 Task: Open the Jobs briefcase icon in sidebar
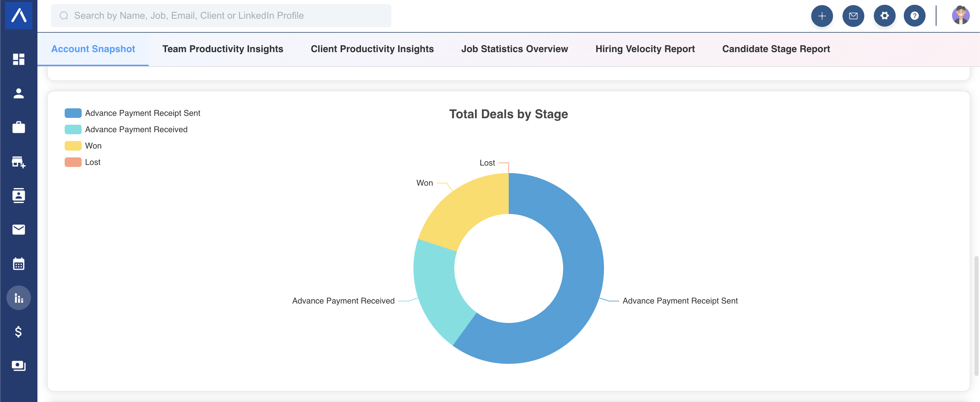[18, 127]
